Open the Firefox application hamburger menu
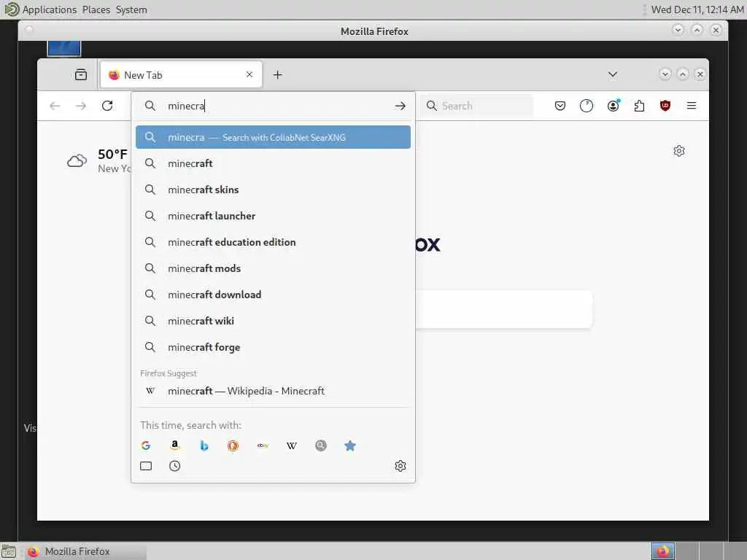 692,106
